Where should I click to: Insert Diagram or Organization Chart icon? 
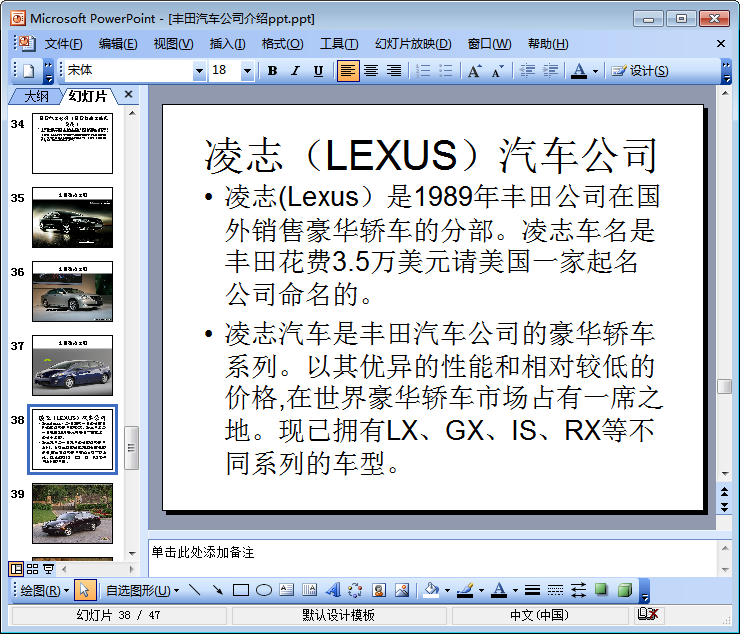click(355, 590)
